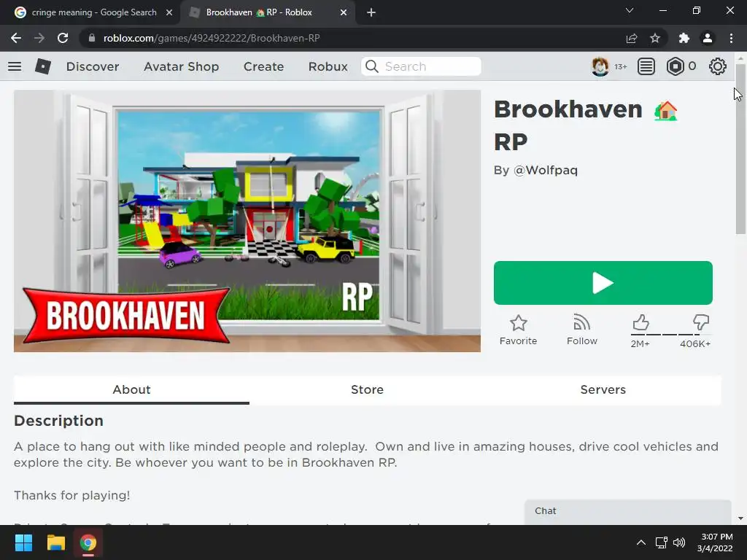Viewport: 747px width, 560px height.
Task: Click the like count 2M+
Action: click(x=640, y=344)
